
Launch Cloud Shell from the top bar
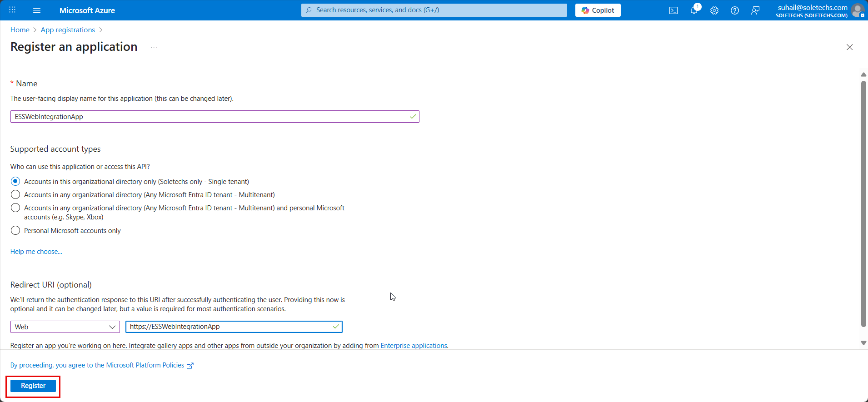tap(673, 10)
